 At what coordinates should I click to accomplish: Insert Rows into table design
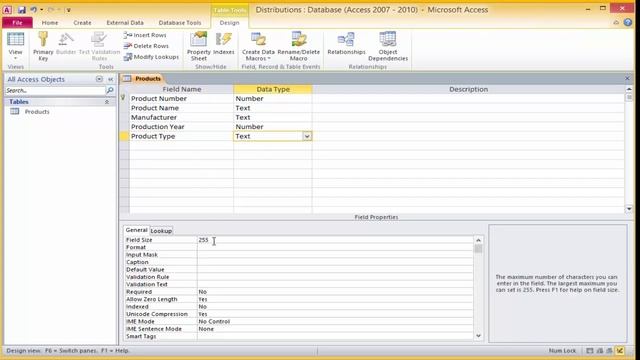(145, 35)
